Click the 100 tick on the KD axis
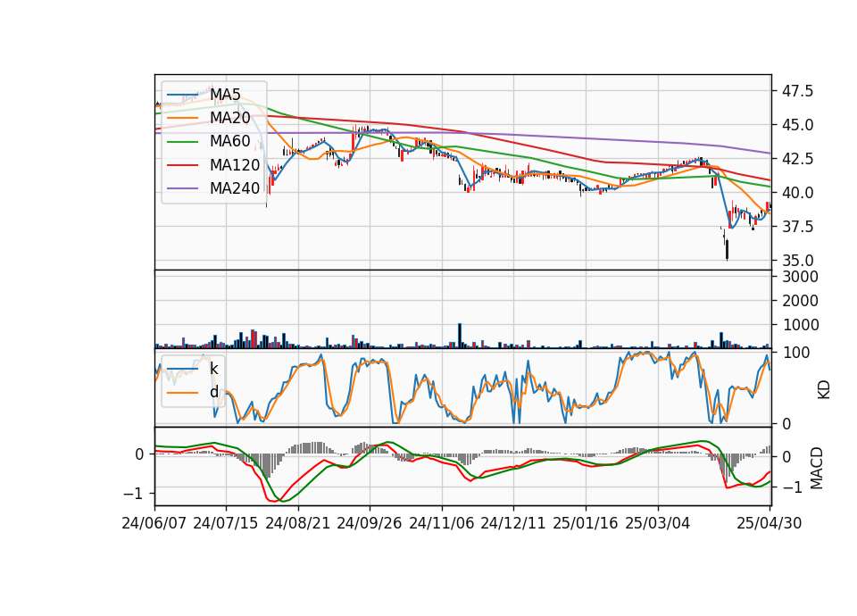 point(795,353)
